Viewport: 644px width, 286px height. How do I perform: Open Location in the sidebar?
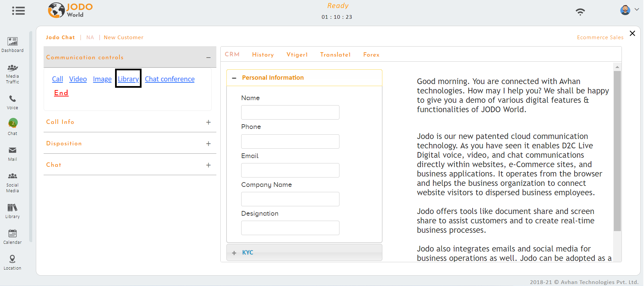tap(12, 263)
